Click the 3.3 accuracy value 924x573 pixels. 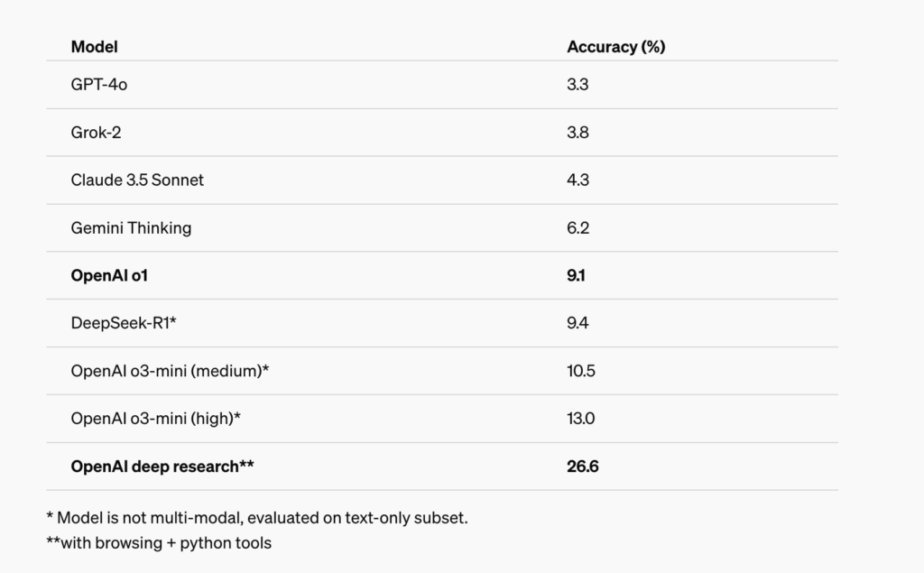577,85
